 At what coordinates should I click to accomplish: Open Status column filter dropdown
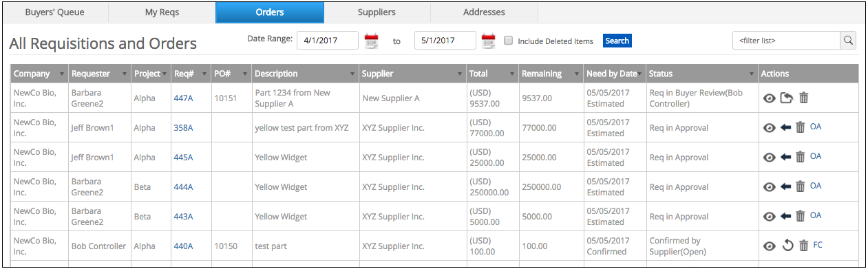(x=751, y=74)
